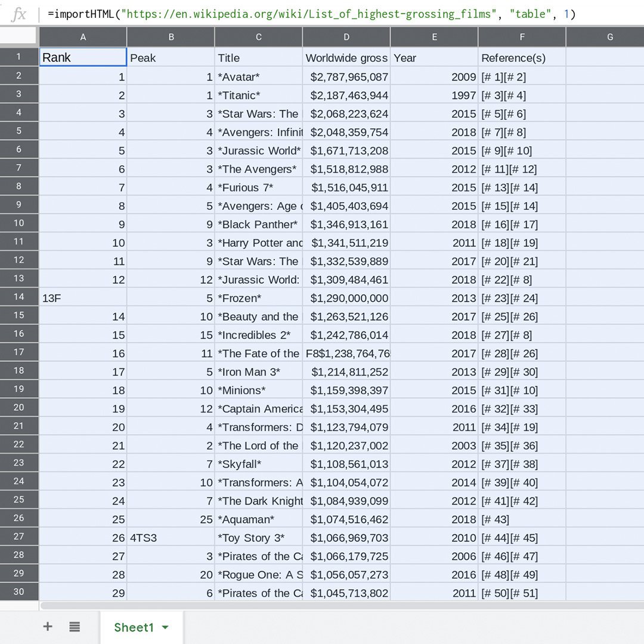
Task: Select column G header
Action: 605,37
